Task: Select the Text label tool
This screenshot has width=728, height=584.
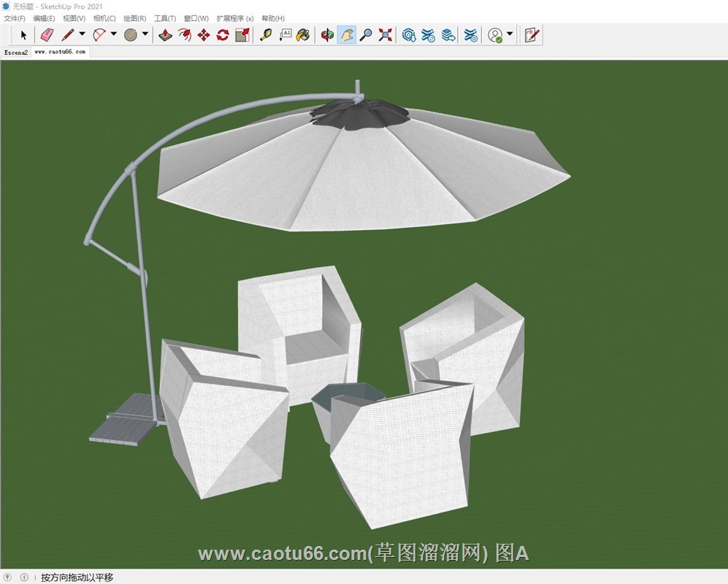Action: pyautogui.click(x=285, y=35)
